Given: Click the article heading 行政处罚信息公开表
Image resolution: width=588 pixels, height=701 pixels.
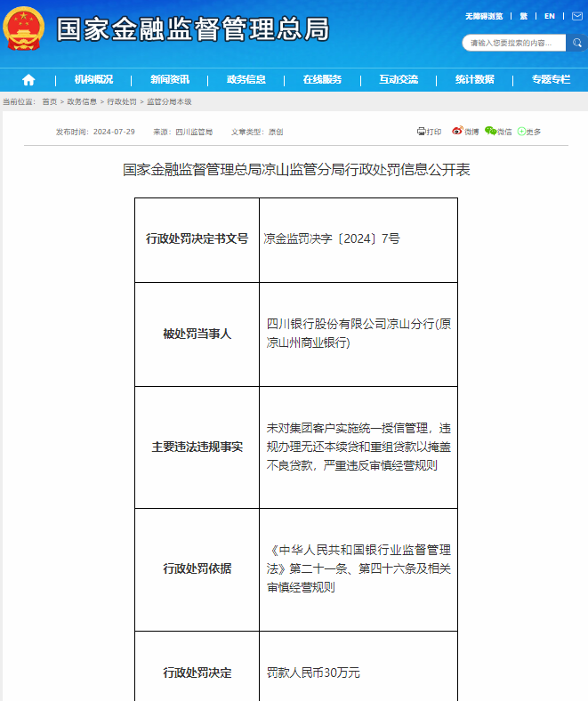Looking at the screenshot, I should (296, 169).
